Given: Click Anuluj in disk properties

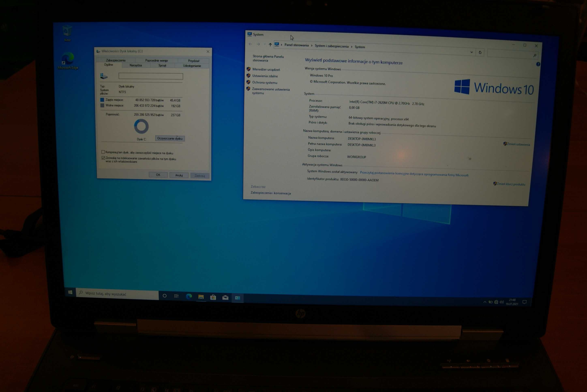Looking at the screenshot, I should 179,175.
